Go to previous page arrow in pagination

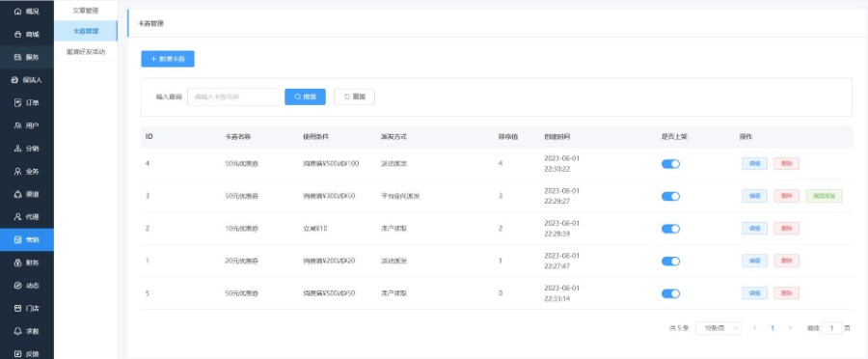[754, 328]
